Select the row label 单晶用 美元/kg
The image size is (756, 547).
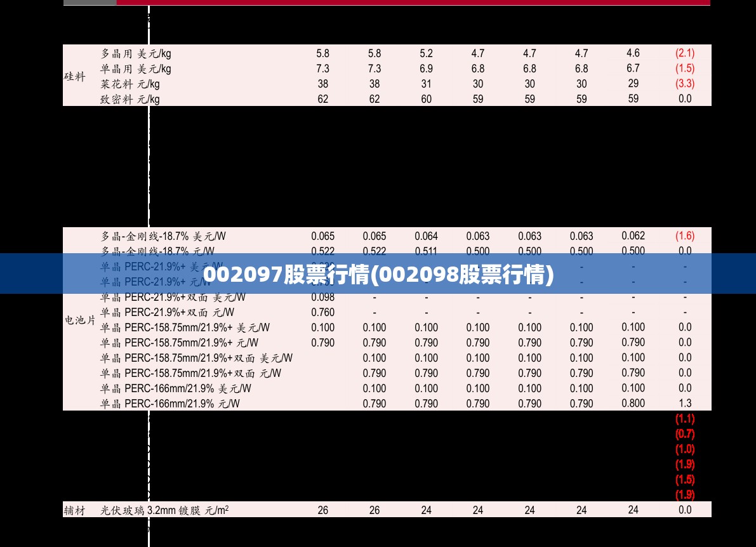tap(135, 69)
